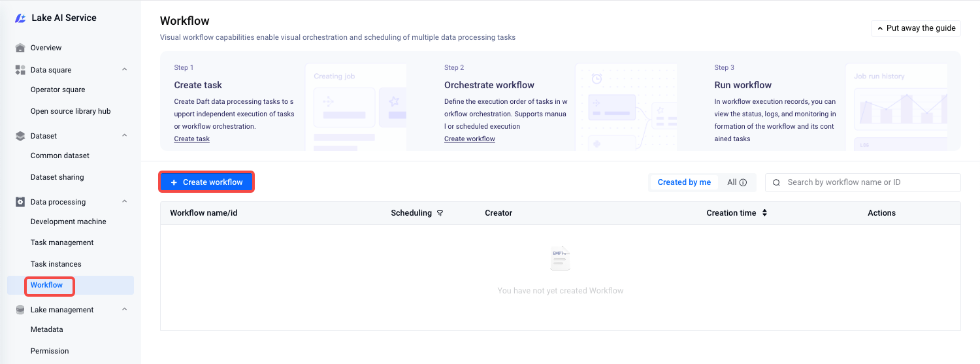Click the Dataset layers icon
Screen dimensions: 980x364
pyautogui.click(x=20, y=136)
